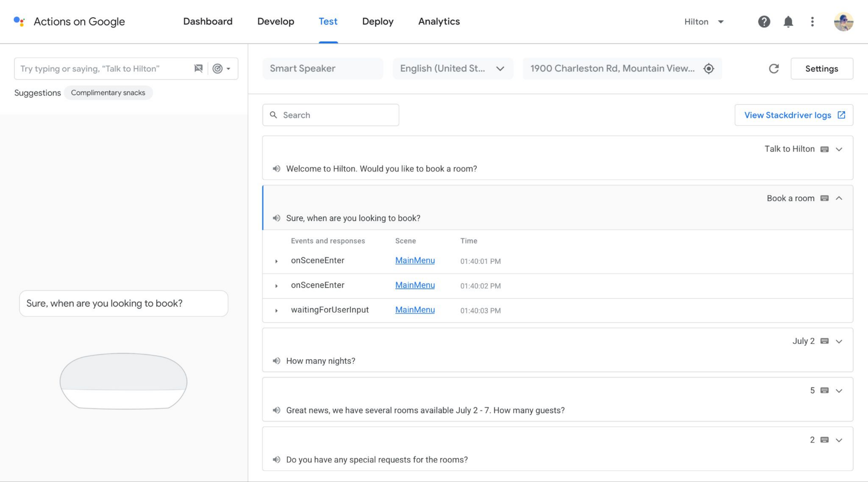Open the Smart Speaker device selector

point(322,68)
